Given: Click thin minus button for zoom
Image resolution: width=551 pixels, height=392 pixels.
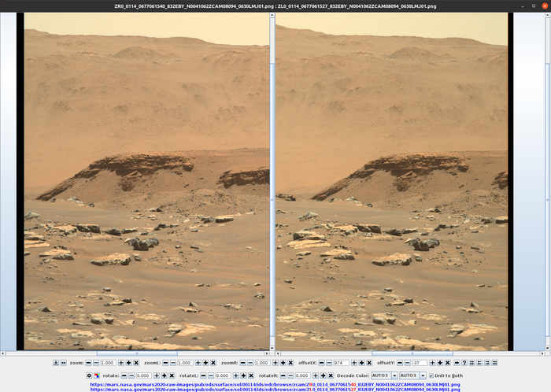Looking at the screenshot, I should (x=95, y=363).
